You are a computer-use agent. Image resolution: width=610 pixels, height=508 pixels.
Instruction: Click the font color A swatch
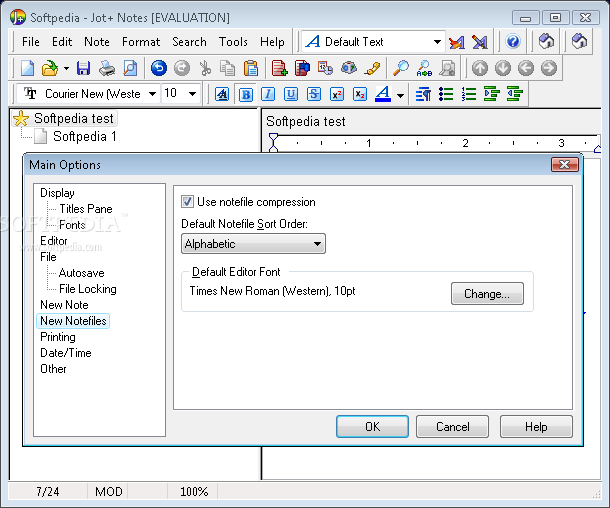click(383, 95)
